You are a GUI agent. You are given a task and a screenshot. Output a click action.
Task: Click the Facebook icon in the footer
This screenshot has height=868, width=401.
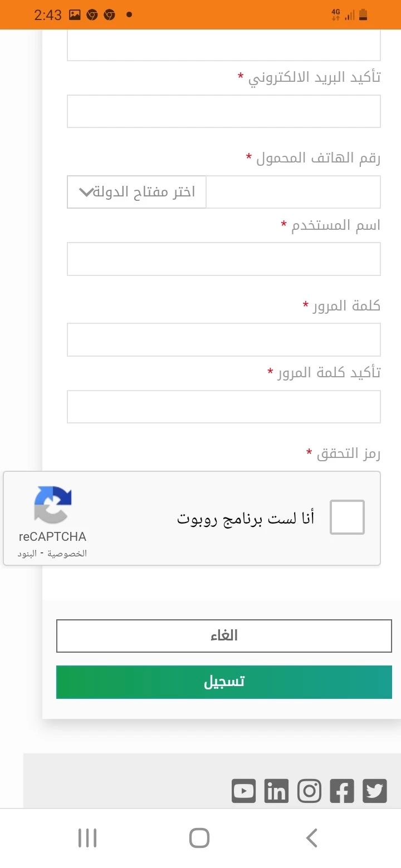(342, 790)
